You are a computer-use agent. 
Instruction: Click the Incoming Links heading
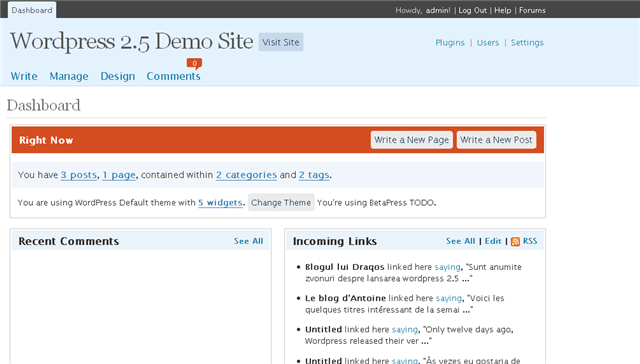[335, 241]
